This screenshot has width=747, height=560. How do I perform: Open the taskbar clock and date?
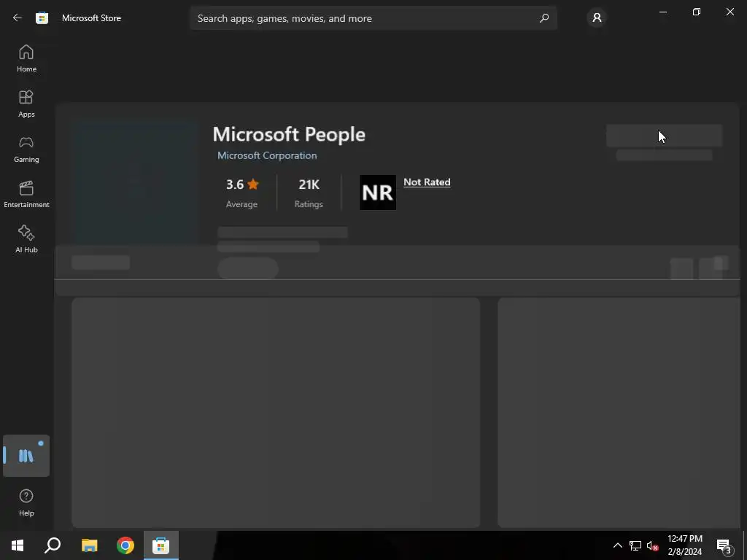(684, 545)
